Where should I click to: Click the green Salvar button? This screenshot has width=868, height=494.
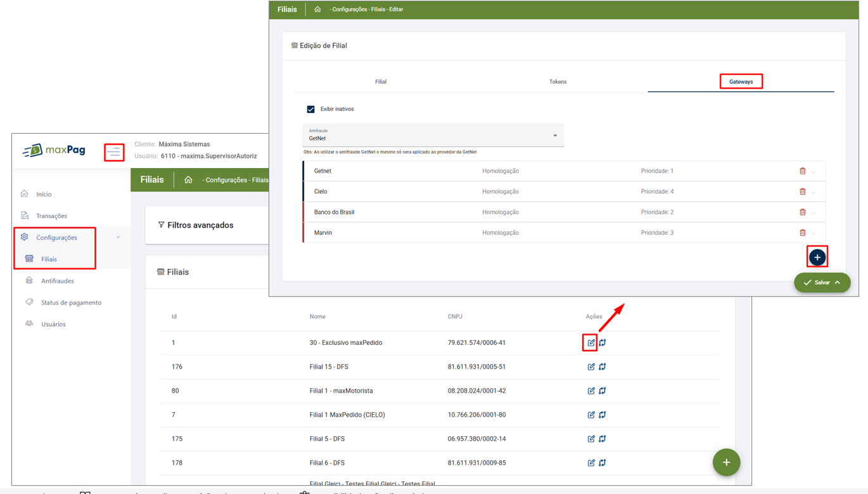(x=821, y=283)
